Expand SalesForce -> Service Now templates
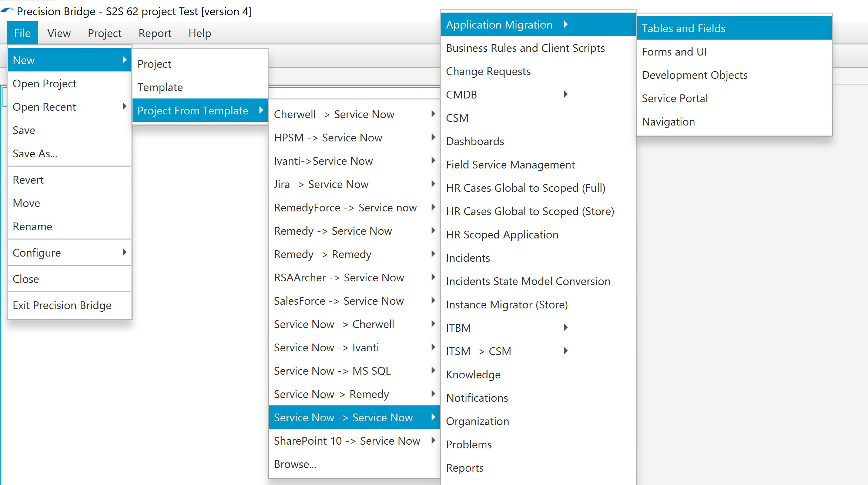Viewport: 868px width, 485px height. (x=355, y=301)
